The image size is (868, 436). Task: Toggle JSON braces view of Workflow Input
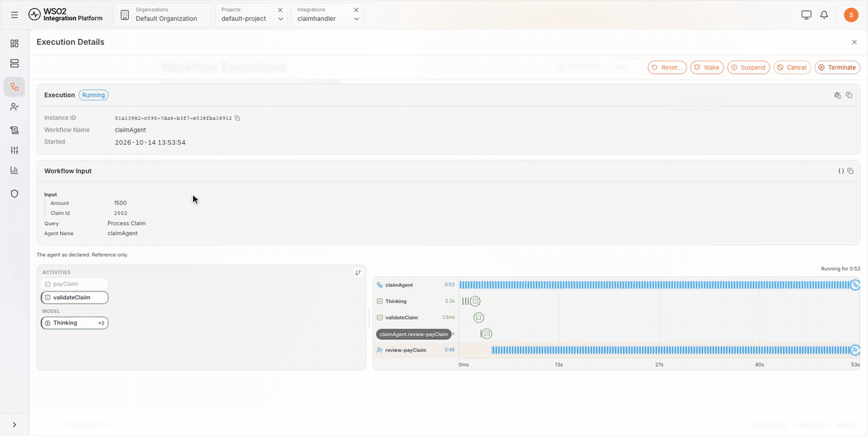[841, 171]
